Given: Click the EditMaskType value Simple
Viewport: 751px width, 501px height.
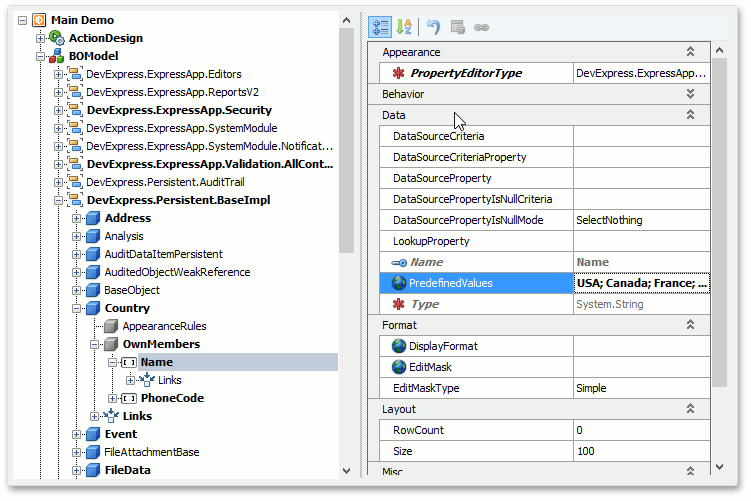Looking at the screenshot, I should [x=641, y=388].
